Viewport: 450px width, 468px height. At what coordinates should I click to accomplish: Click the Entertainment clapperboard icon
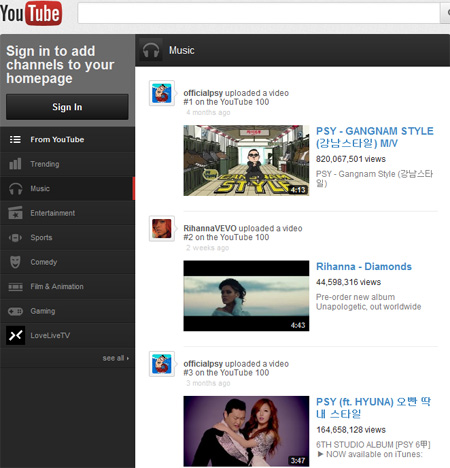coord(15,213)
